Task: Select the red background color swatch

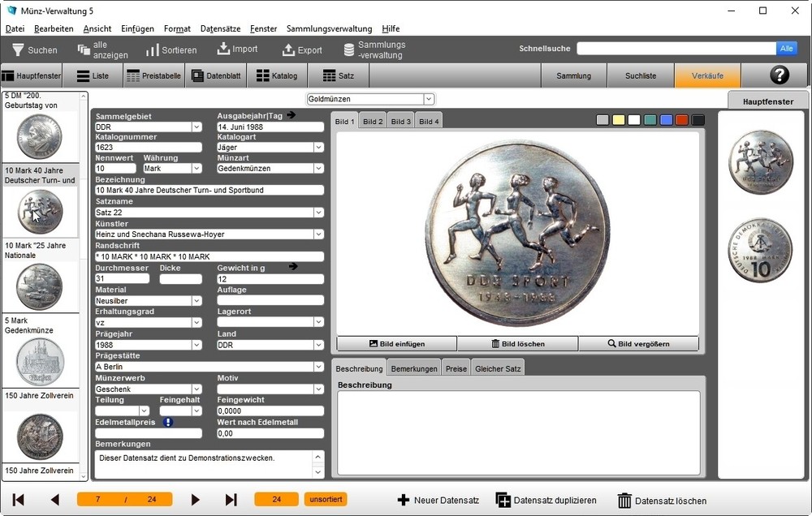Action: tap(680, 119)
